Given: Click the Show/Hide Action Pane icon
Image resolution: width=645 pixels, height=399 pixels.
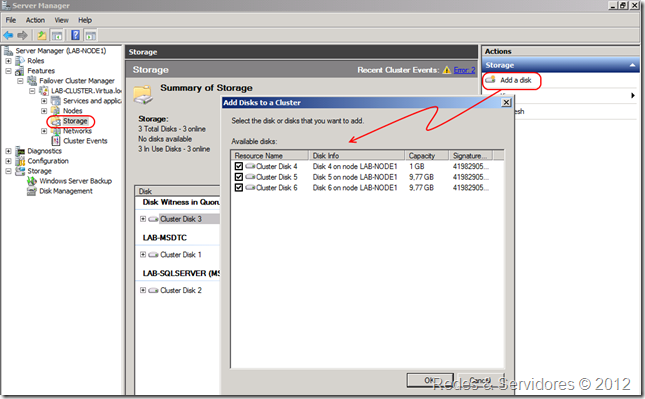Looking at the screenshot, I should point(90,35).
